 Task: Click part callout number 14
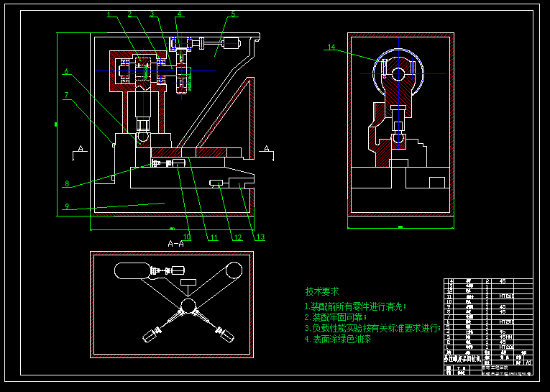pos(331,47)
